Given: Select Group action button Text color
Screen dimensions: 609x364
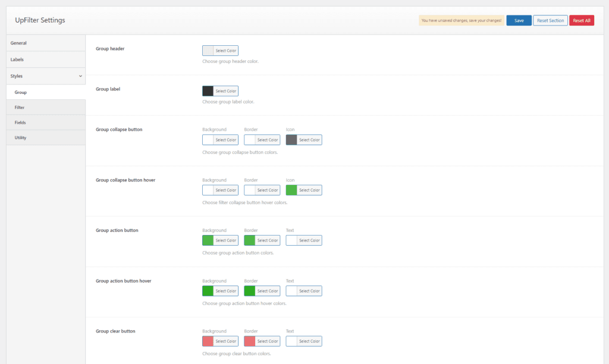Looking at the screenshot, I should tap(303, 240).
